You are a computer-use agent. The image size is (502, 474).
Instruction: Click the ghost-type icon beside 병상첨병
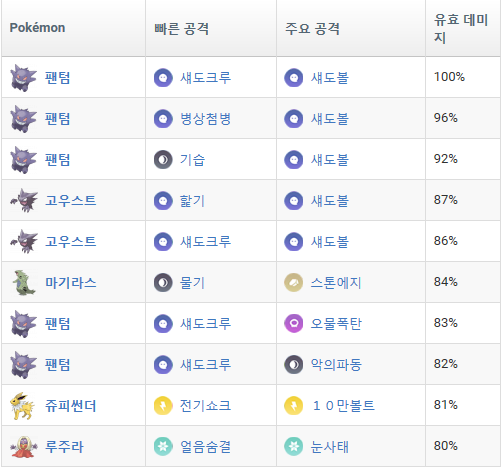tap(163, 119)
